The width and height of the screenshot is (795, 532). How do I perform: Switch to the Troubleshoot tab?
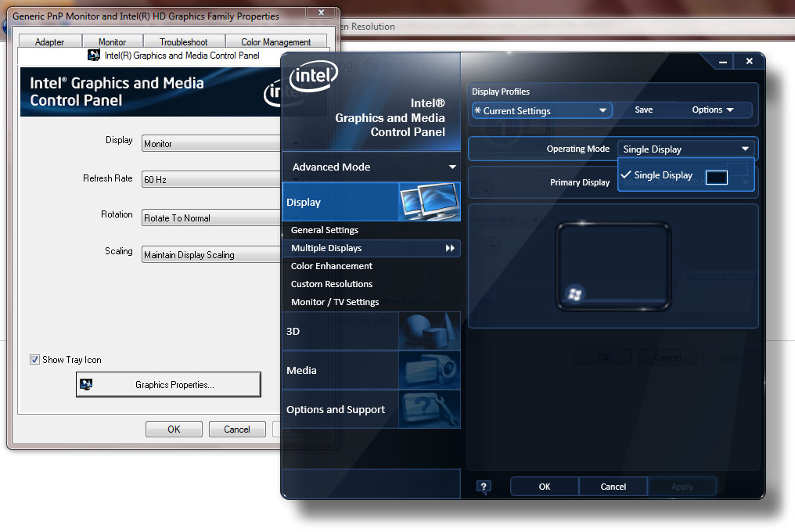click(x=184, y=41)
